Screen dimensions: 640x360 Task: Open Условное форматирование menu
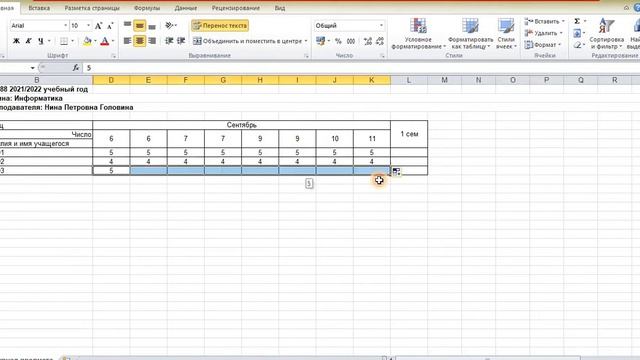coord(418,34)
